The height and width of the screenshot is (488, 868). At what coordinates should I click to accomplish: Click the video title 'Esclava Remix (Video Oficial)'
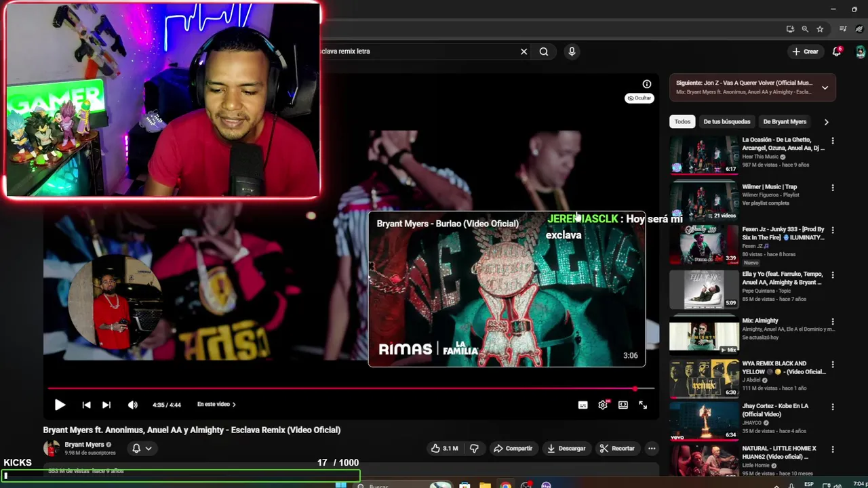pyautogui.click(x=192, y=430)
